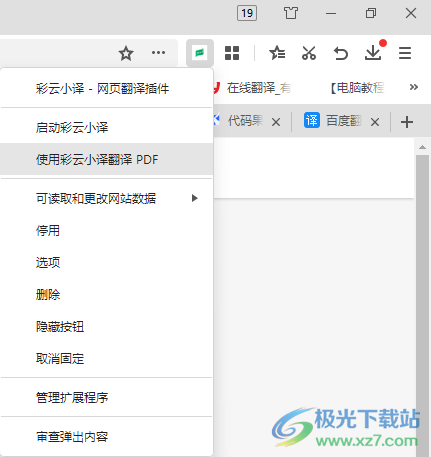Image resolution: width=431 pixels, height=457 pixels.
Task: Click the page vertical scrollbar track
Action: (x=422, y=305)
